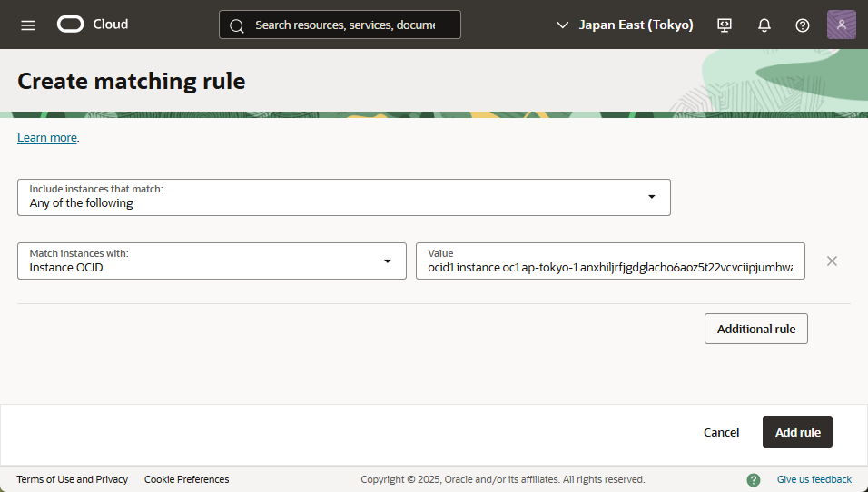This screenshot has height=492, width=868.
Task: Open the 'Include instances that match' dropdown
Action: click(x=343, y=197)
